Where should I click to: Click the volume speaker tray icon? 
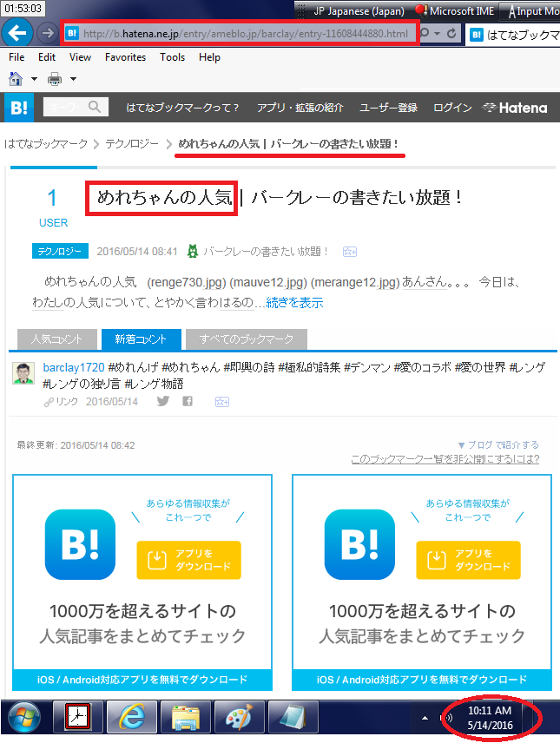(x=448, y=719)
